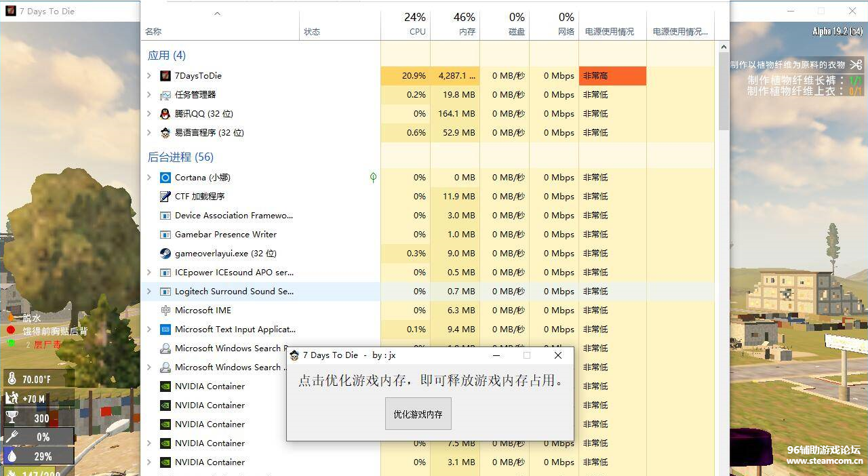
Task: Expand the 7DaysToDie process row
Action: (149, 76)
